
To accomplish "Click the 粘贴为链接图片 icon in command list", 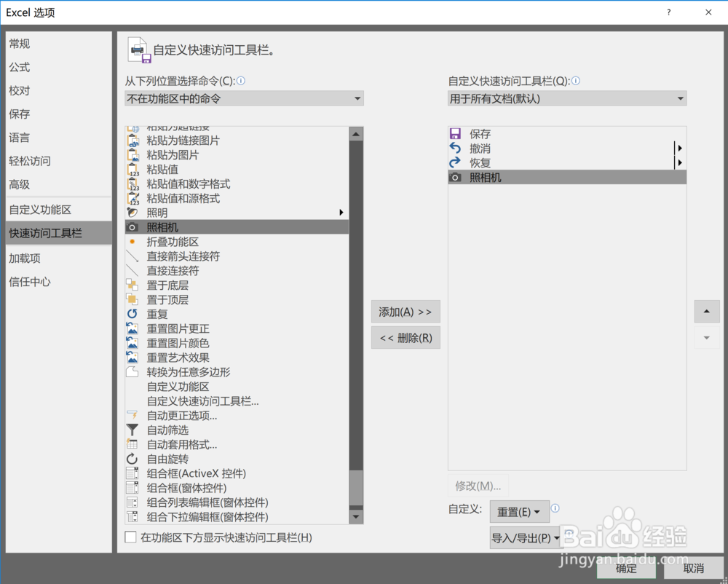I will point(132,141).
